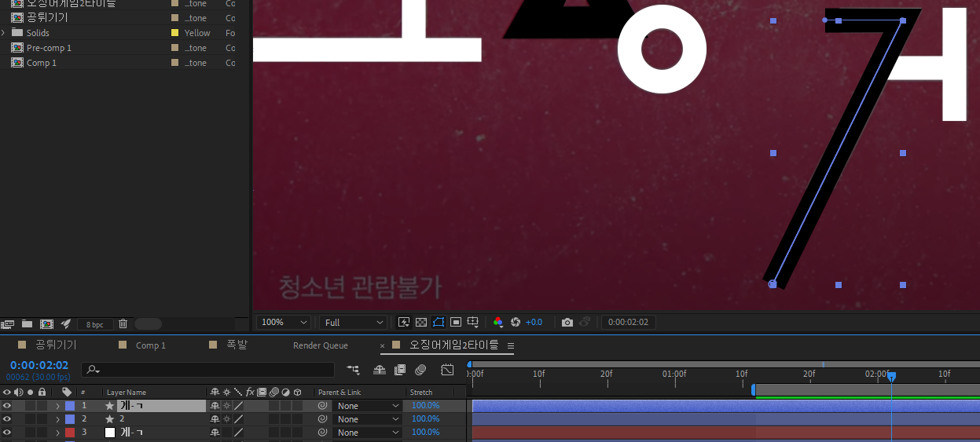Toggle collapse transformations switch on layer 1
980x442 pixels.
[226, 406]
